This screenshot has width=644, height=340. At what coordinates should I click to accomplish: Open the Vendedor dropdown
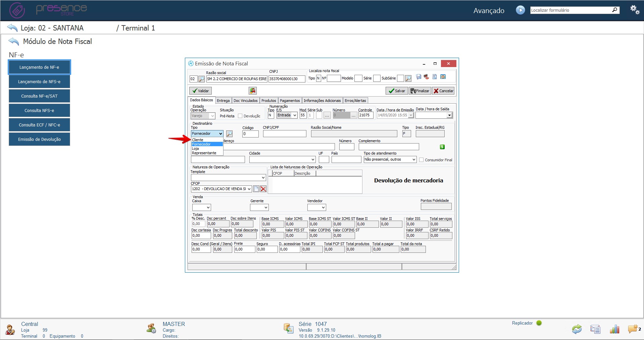pos(323,208)
